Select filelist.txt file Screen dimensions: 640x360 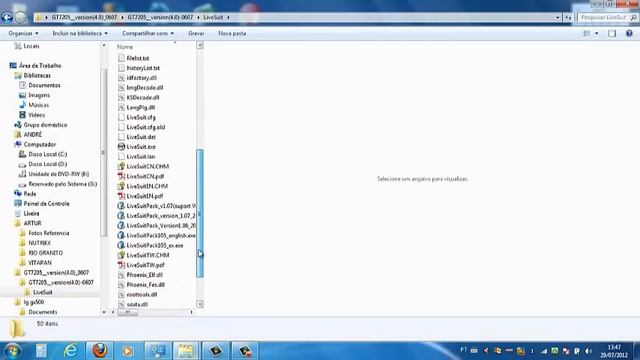click(138, 58)
